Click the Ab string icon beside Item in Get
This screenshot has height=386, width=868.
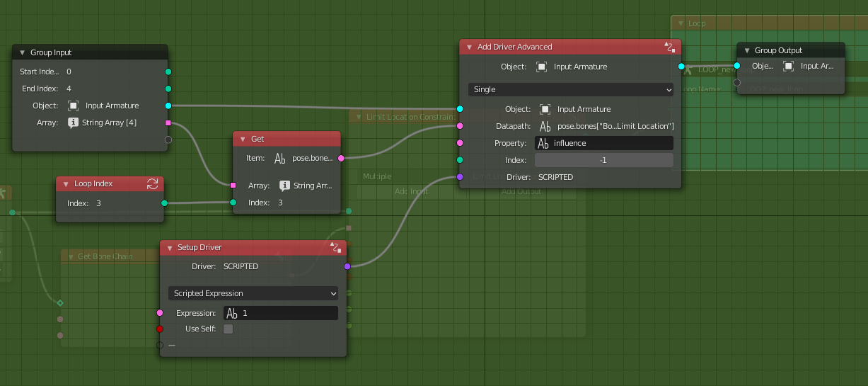point(280,159)
